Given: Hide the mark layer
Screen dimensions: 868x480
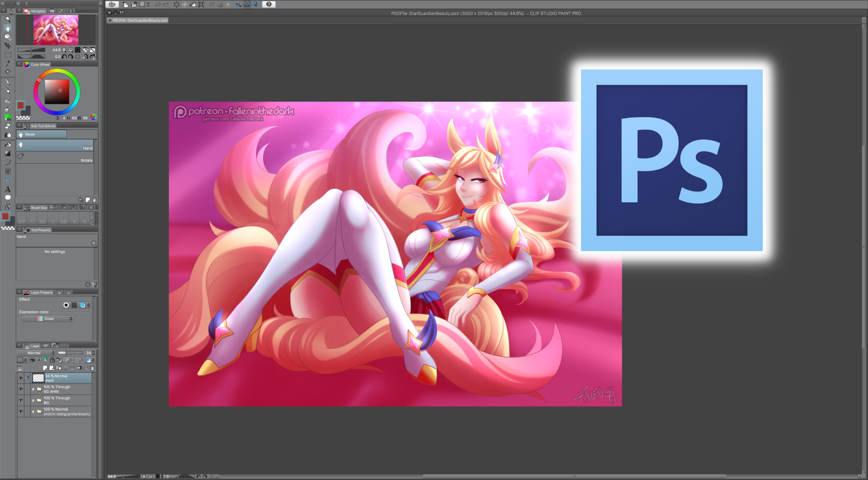Looking at the screenshot, I should [21, 378].
